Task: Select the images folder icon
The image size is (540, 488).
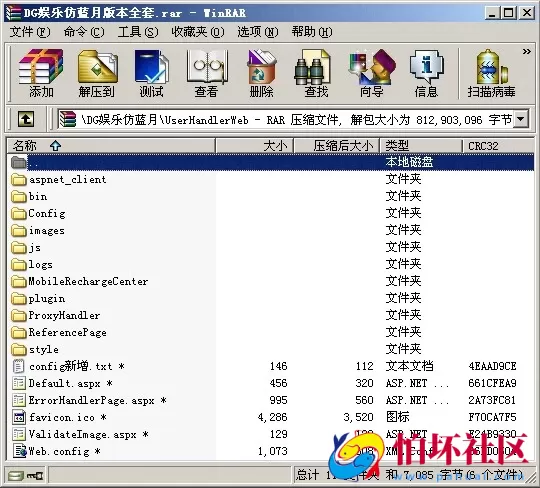Action: pyautogui.click(x=19, y=230)
